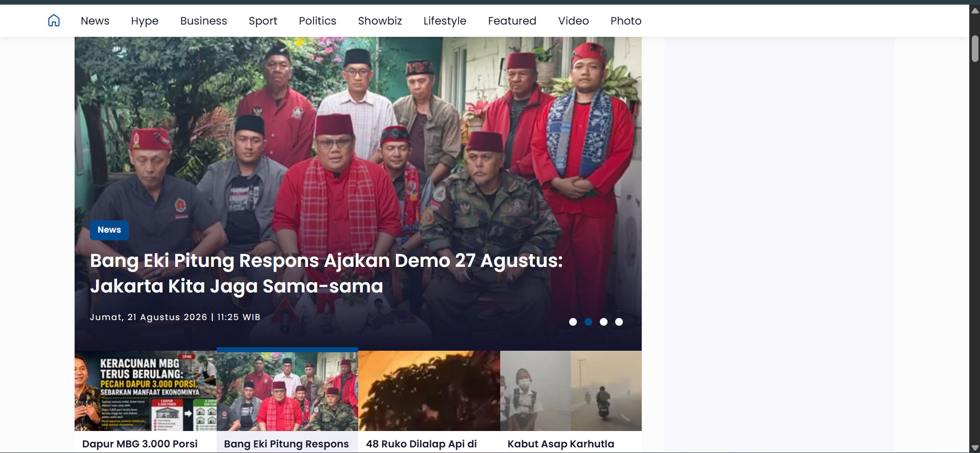Click the blue News category badge
The image size is (980, 453).
[x=109, y=230]
